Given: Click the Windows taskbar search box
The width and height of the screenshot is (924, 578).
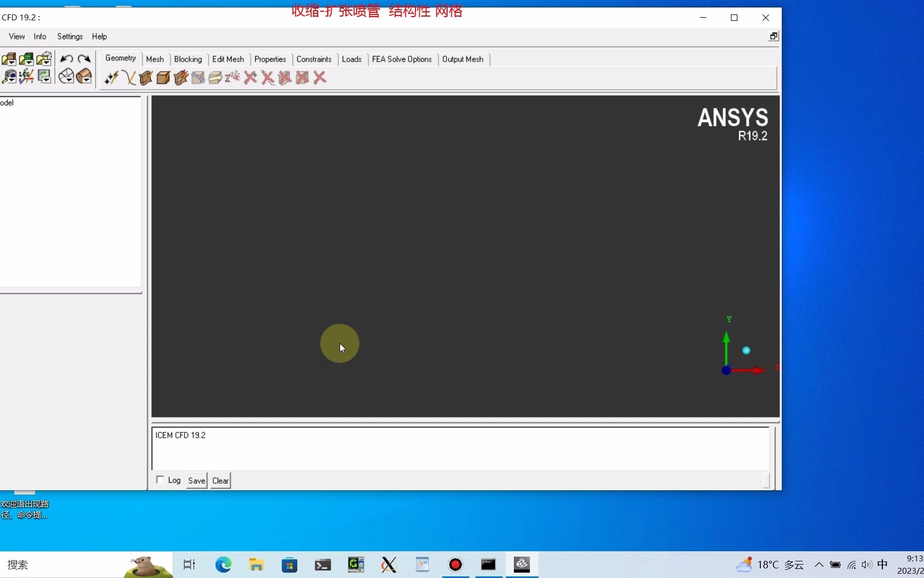Looking at the screenshot, I should [x=87, y=565].
